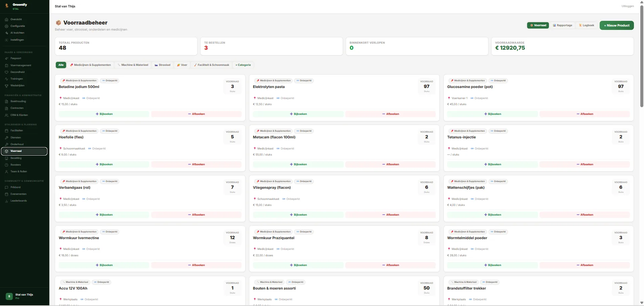
Task: Bijboeken for Wormkuur Ivermectine
Action: (x=104, y=265)
